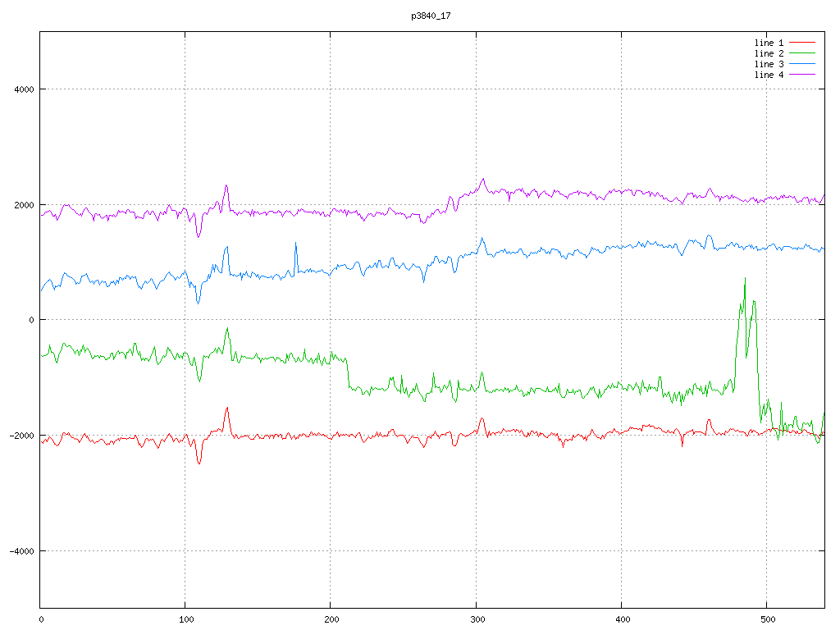Click the x-axis label 400

click(623, 620)
